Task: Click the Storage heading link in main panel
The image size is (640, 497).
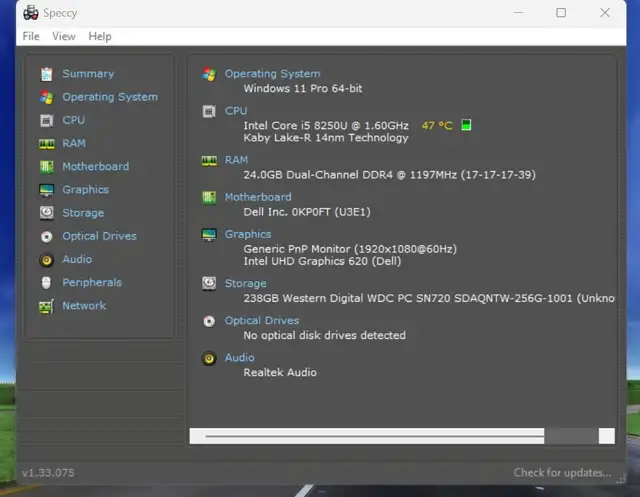Action: pyautogui.click(x=245, y=283)
